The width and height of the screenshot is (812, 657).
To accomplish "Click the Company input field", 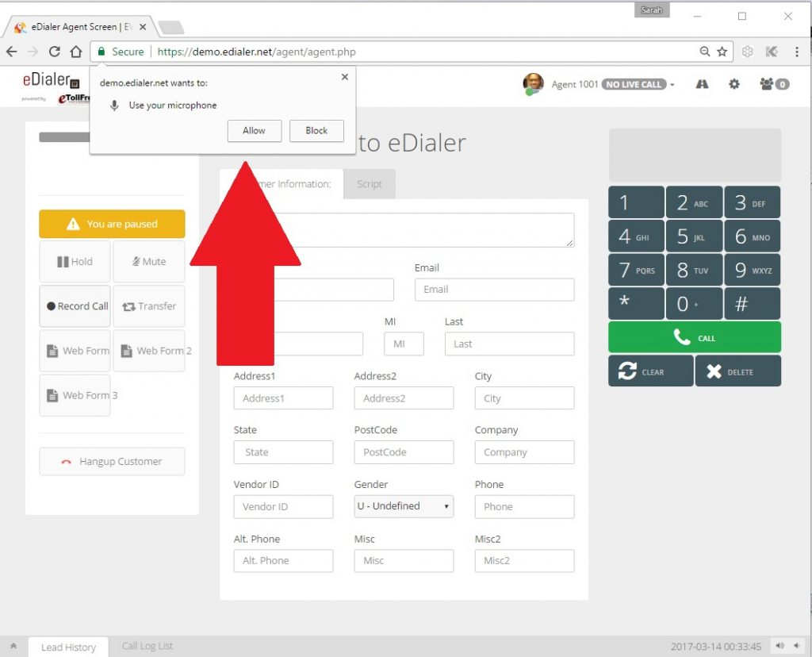I will pos(525,452).
